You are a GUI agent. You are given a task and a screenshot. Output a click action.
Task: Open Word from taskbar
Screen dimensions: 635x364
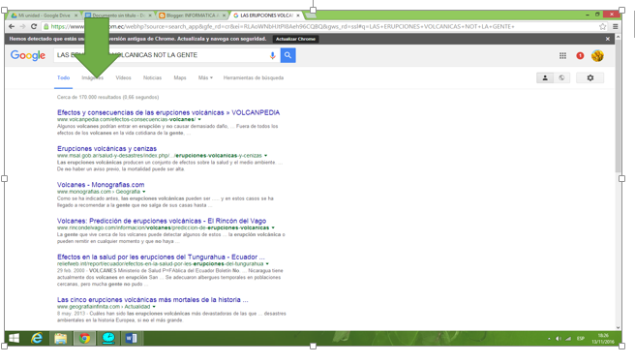click(x=132, y=338)
